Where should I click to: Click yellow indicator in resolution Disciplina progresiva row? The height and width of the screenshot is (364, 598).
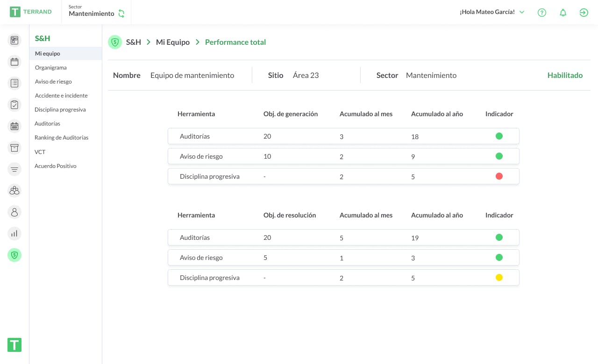click(499, 278)
